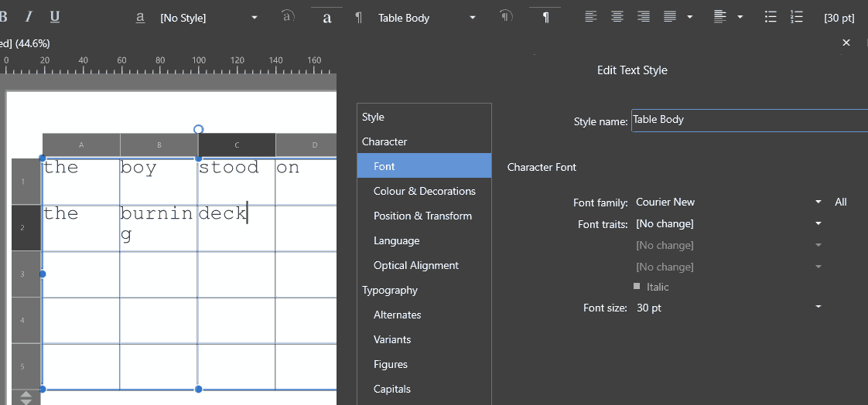The image size is (868, 405).
Task: Select table column header A
Action: pos(81,145)
